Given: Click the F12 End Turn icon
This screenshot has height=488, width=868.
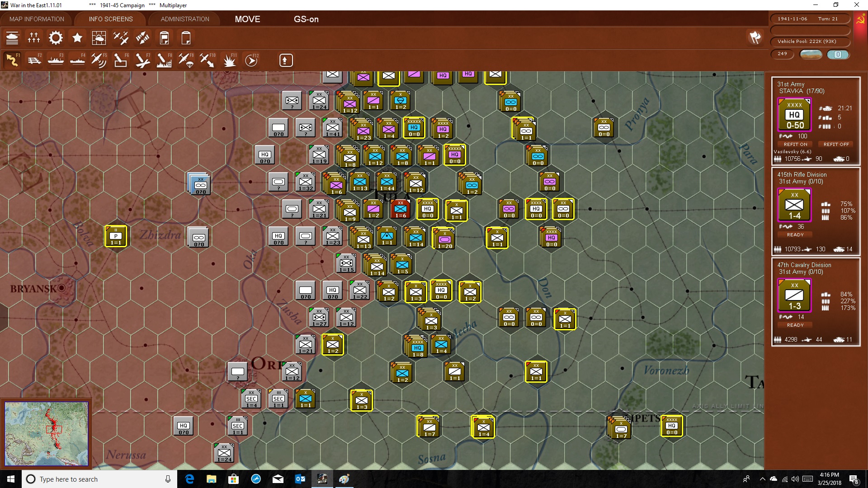Looking at the screenshot, I should pos(251,60).
